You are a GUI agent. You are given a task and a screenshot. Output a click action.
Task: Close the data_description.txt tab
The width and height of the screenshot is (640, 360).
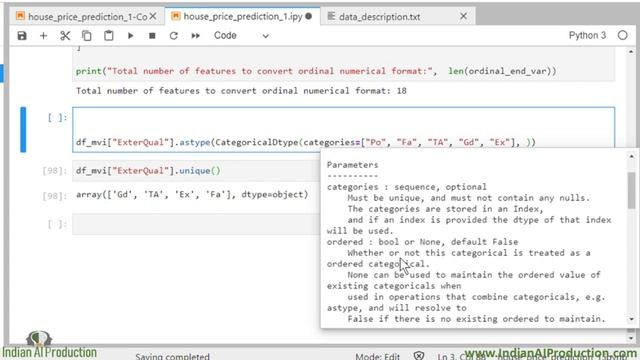click(x=463, y=16)
